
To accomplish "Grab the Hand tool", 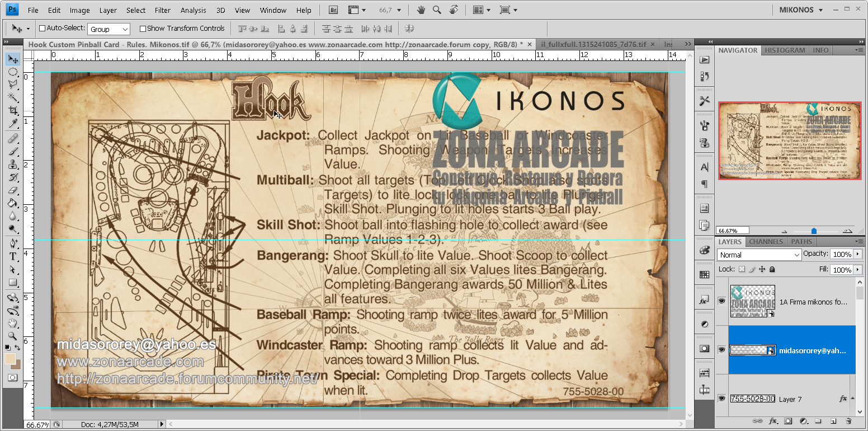I will (13, 323).
